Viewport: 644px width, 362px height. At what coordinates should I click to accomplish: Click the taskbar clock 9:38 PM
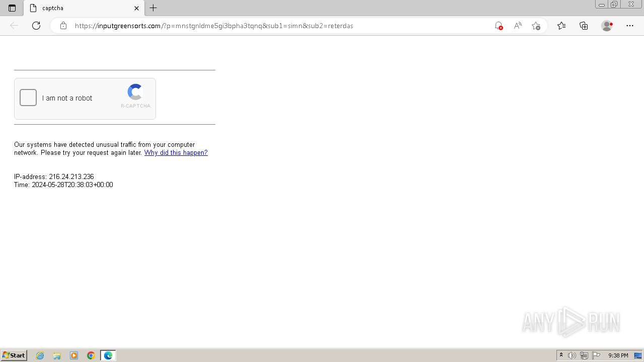[x=618, y=355]
